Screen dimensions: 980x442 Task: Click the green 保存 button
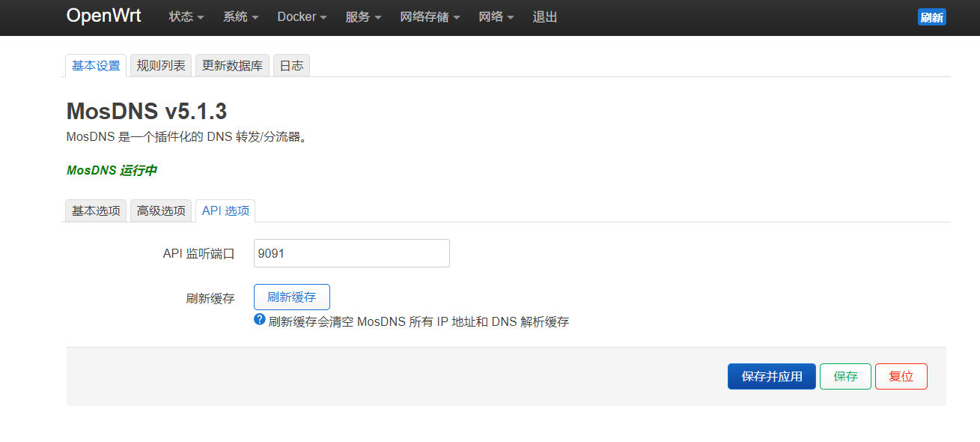845,377
